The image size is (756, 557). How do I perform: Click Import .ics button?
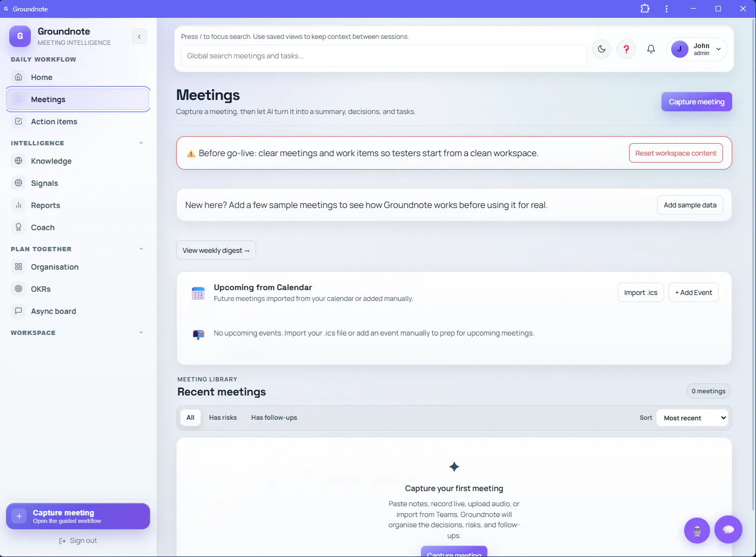pos(640,292)
